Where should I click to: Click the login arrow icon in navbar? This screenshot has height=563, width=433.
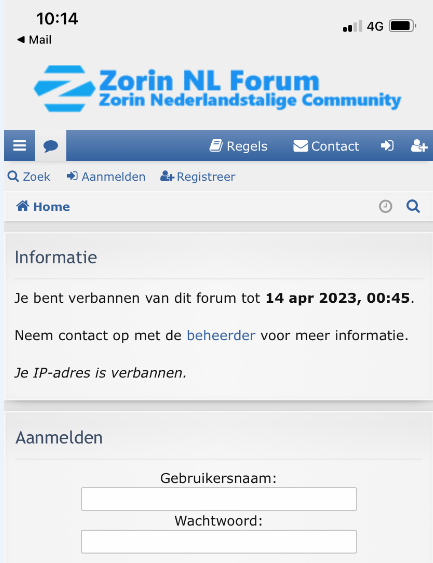tap(387, 146)
